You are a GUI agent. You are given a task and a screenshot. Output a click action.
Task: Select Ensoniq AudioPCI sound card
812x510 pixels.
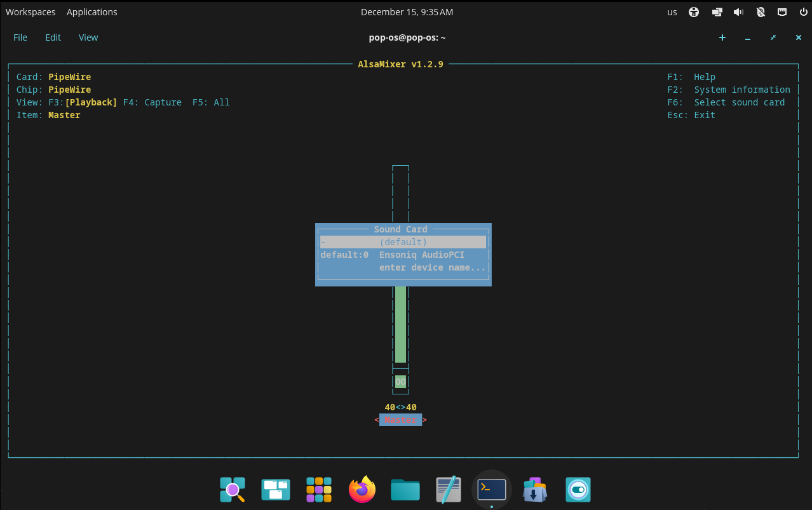click(421, 255)
